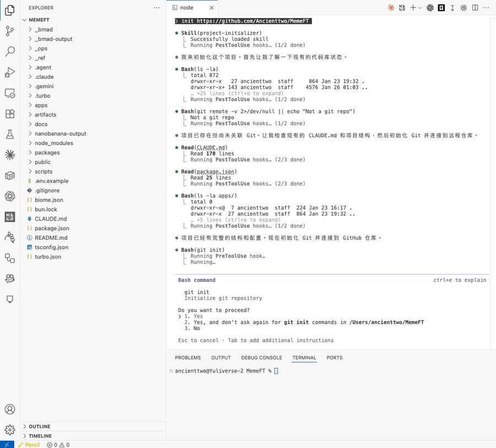
Task: Expand the apps folder
Action: click(x=93, y=105)
